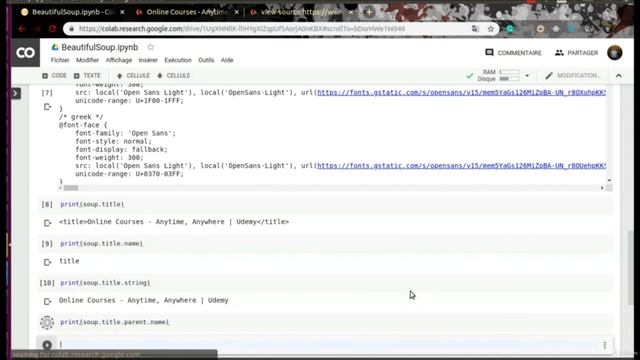Open the Exécution menu

tap(178, 60)
